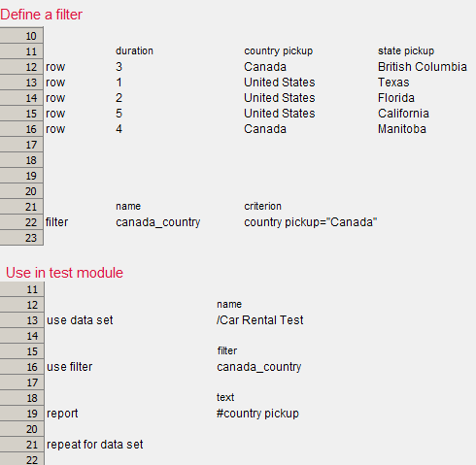
Task: Click the 'British Columbia' state pickup cell
Action: pyautogui.click(x=423, y=67)
